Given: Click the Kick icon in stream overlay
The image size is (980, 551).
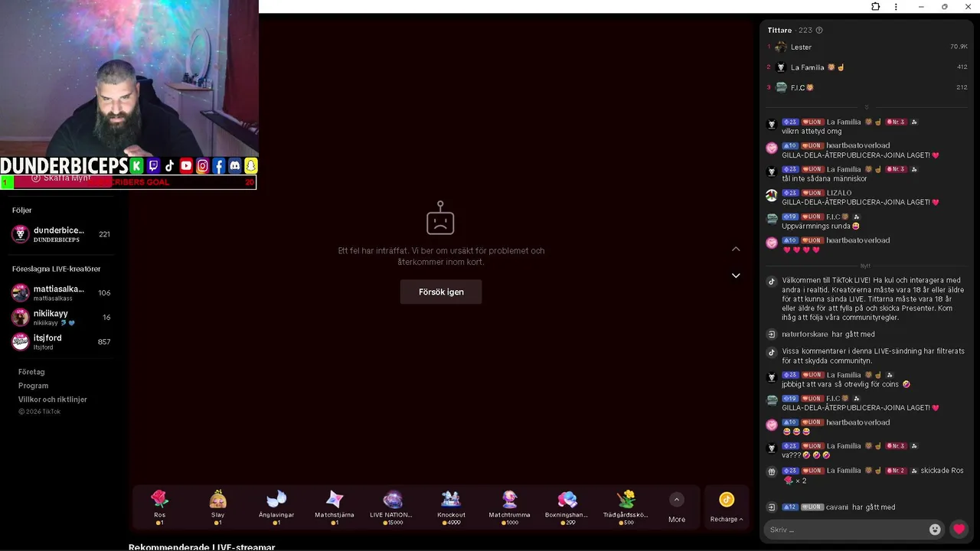Looking at the screenshot, I should coord(136,166).
